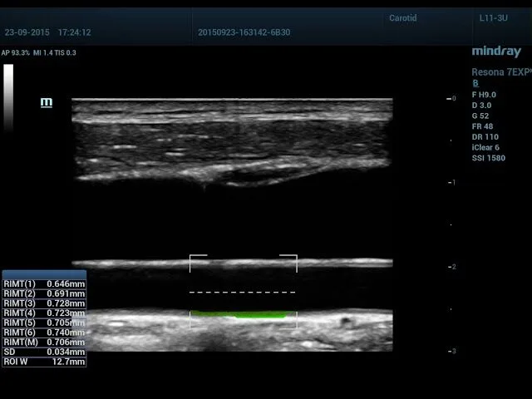The image size is (532, 399).
Task: Click the DR 110 dynamic range parameter
Action: tap(485, 136)
